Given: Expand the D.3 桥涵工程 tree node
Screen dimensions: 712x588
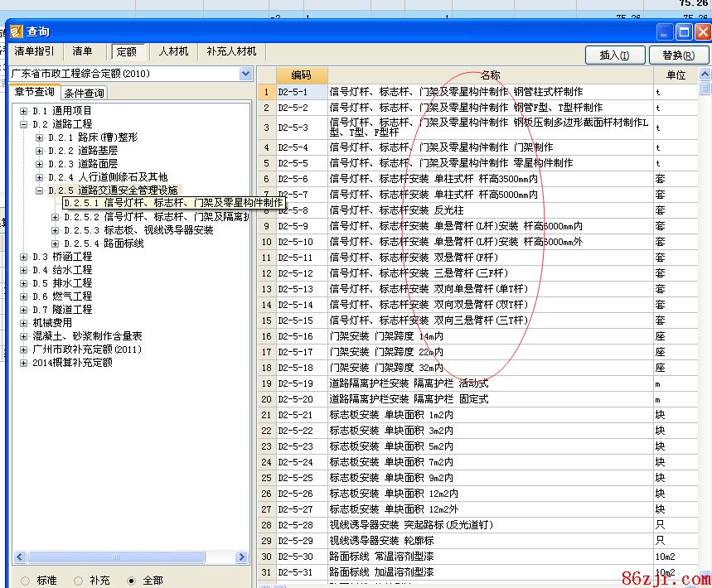Looking at the screenshot, I should coord(23,257).
